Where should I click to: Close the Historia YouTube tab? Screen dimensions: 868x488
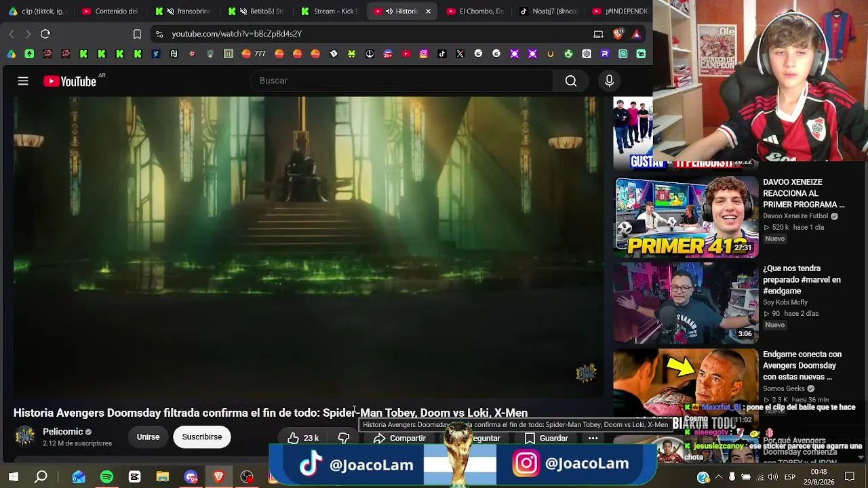(428, 12)
